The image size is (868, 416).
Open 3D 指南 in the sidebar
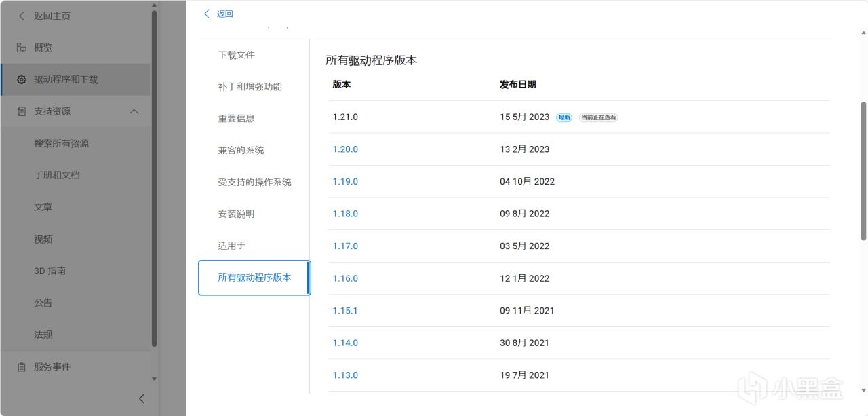click(x=50, y=271)
